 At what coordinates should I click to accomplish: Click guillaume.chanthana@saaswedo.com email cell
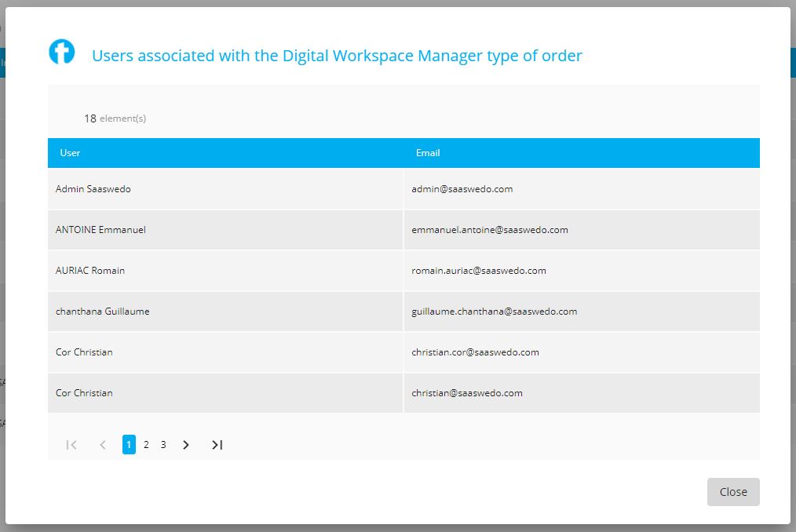(582, 312)
